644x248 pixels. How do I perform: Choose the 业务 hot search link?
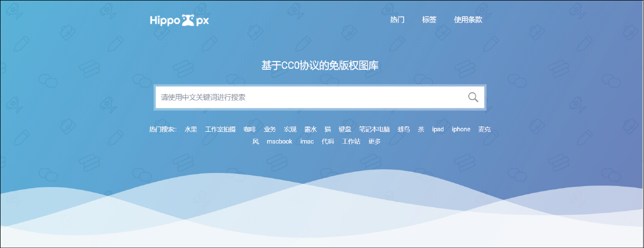(270, 129)
